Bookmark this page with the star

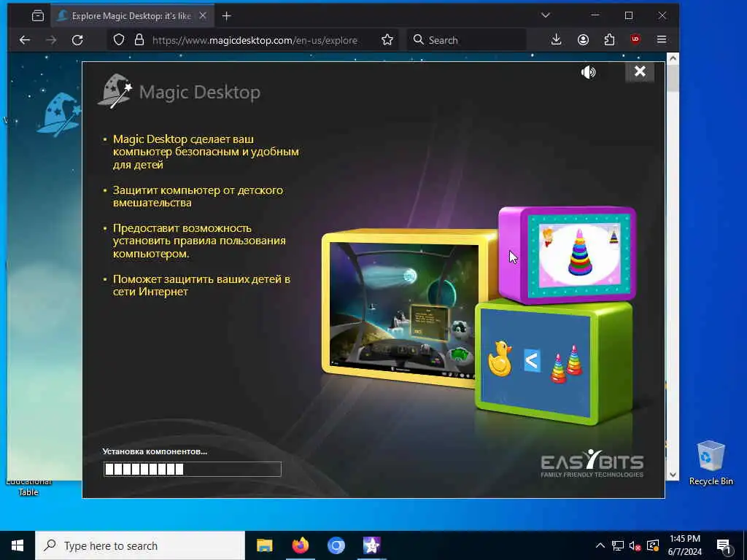tap(387, 40)
